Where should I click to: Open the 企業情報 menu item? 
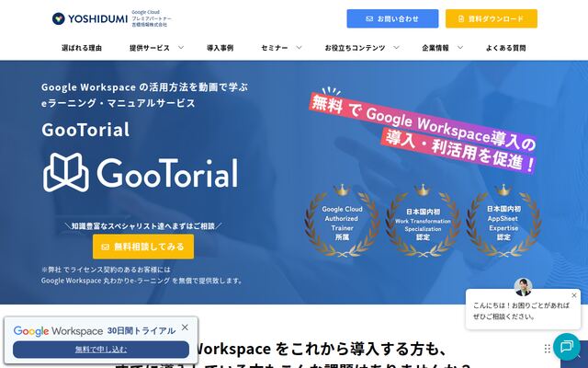[x=435, y=48]
